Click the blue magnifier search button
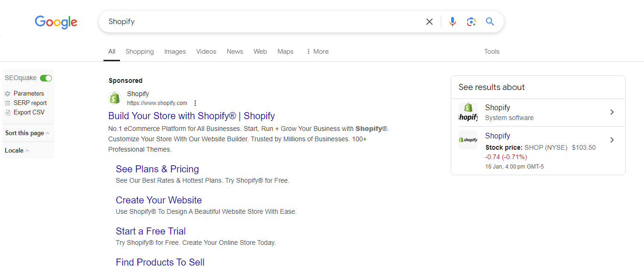 pos(490,22)
